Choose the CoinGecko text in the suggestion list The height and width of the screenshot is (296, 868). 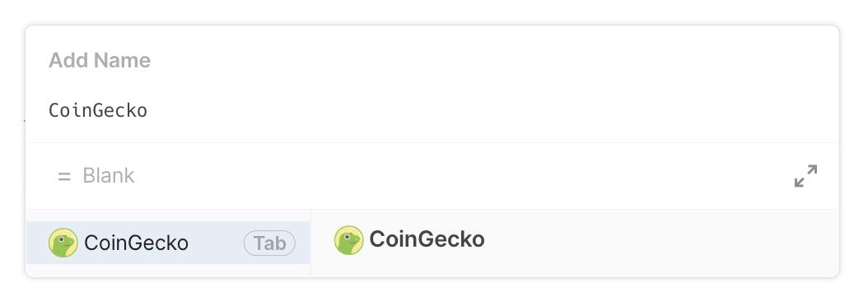pos(136,243)
